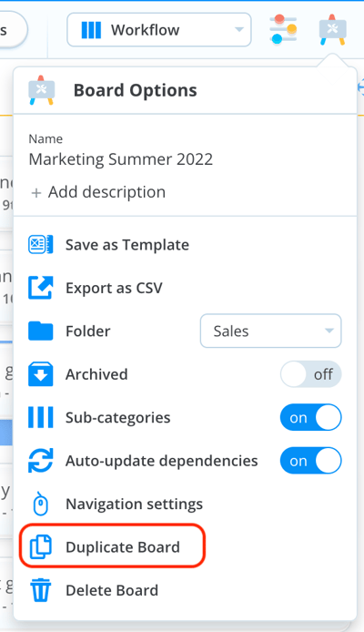
Task: Click Add description
Action: click(x=98, y=192)
